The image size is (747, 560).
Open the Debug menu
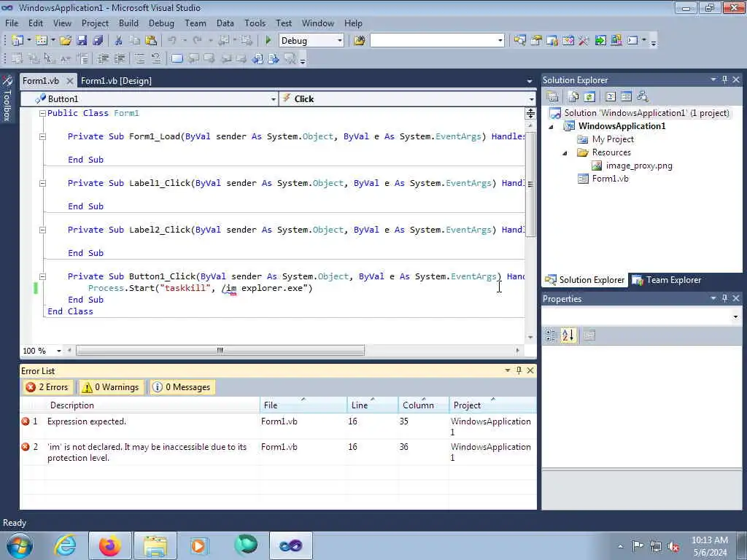click(x=161, y=23)
